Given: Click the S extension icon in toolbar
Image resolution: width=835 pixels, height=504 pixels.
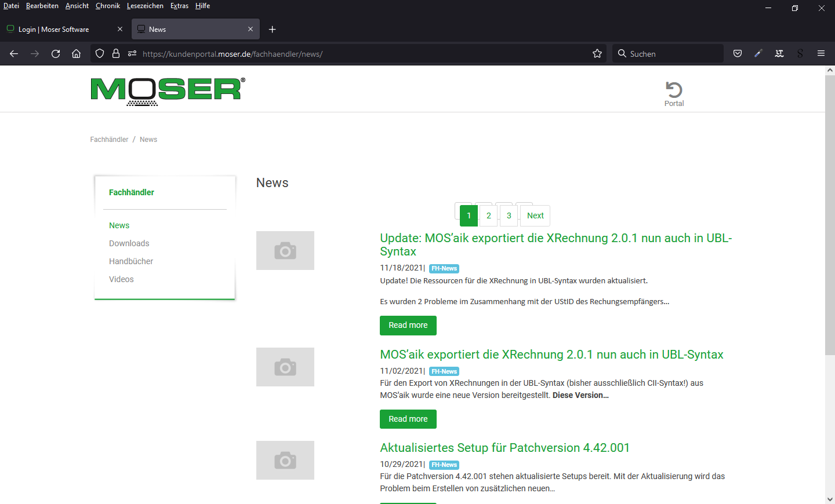Looking at the screenshot, I should [800, 54].
